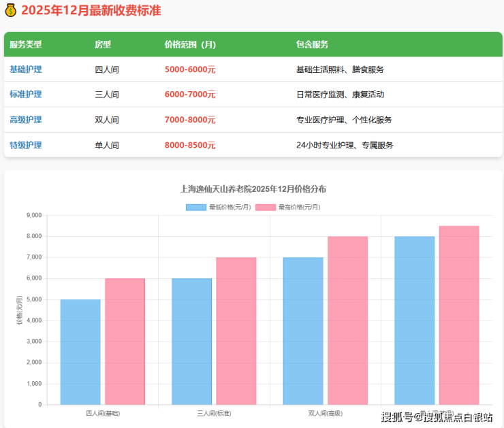Open the 标准护理 service link
This screenshot has width=504, height=428.
(x=26, y=95)
